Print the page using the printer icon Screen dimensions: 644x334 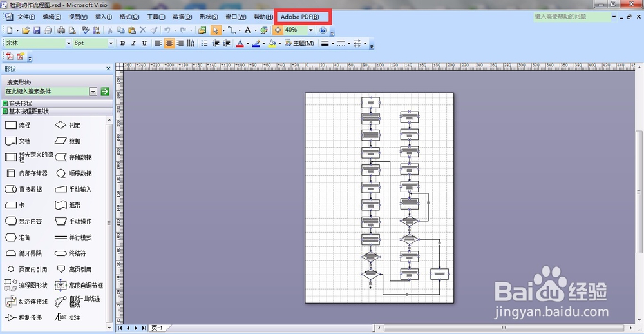click(62, 30)
